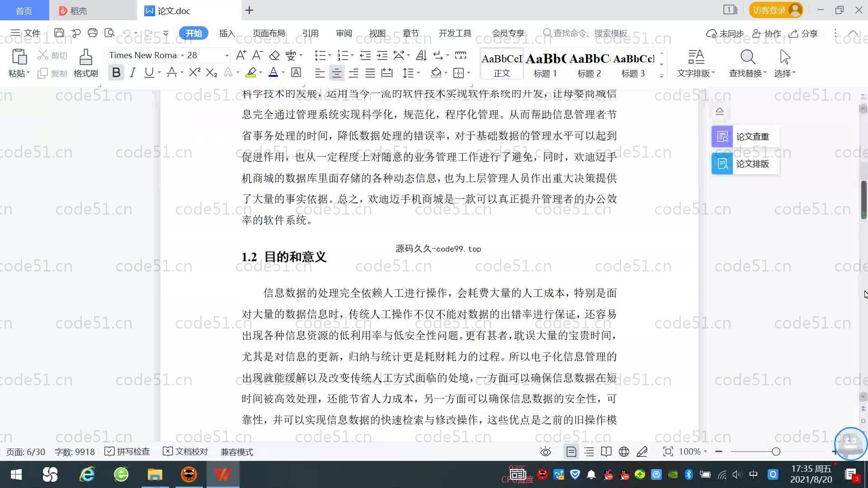Expand the styles gallery
The height and width of the screenshot is (488, 868).
pos(661,76)
